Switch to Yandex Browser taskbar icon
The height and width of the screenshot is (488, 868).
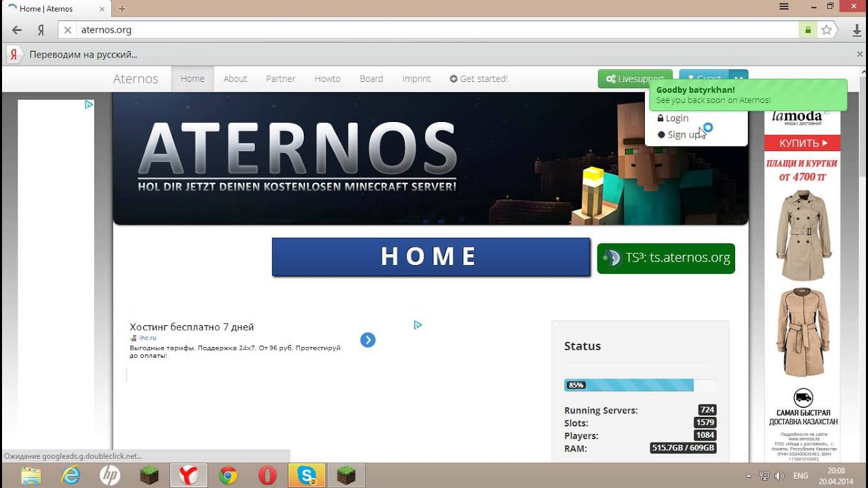[x=189, y=476]
